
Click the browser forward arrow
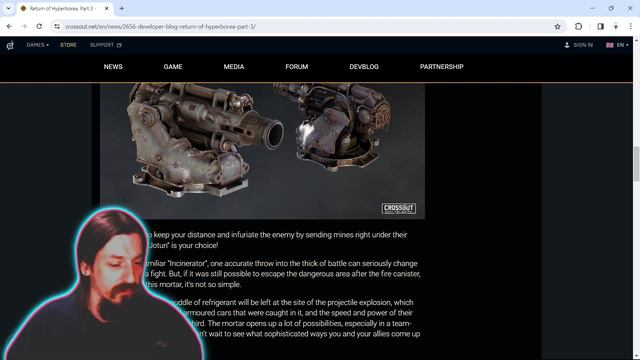click(x=24, y=27)
